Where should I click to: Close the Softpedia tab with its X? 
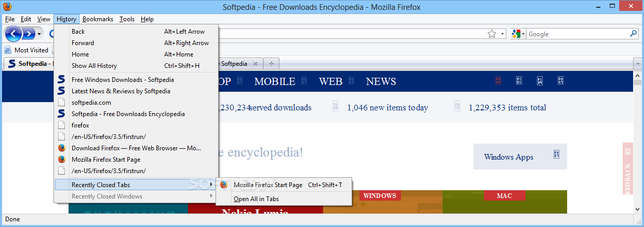[255, 64]
